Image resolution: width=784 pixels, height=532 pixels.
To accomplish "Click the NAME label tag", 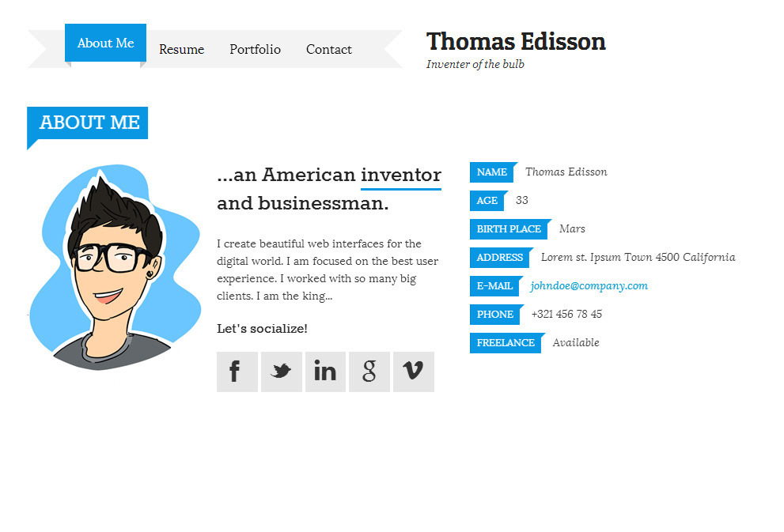I will coord(491,172).
